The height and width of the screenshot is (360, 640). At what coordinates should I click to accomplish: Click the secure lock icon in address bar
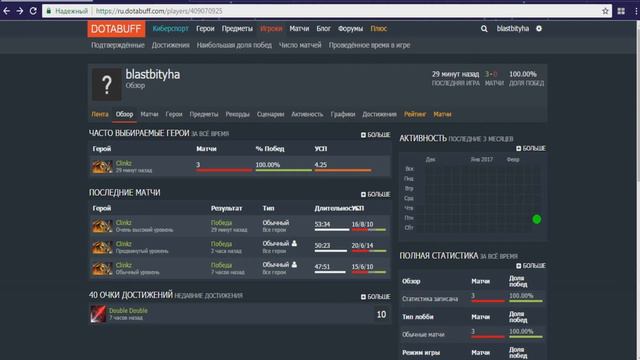49,11
